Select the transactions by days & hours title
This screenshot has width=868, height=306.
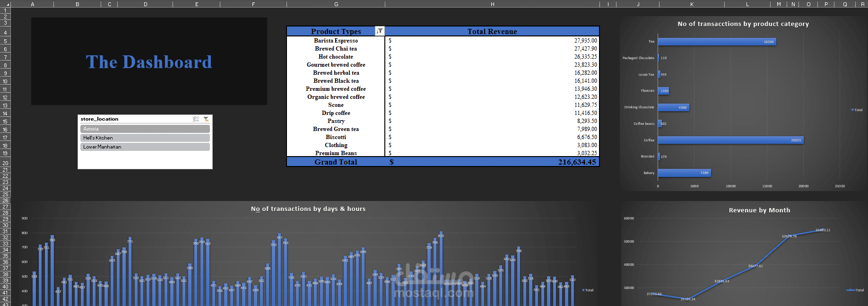click(308, 209)
